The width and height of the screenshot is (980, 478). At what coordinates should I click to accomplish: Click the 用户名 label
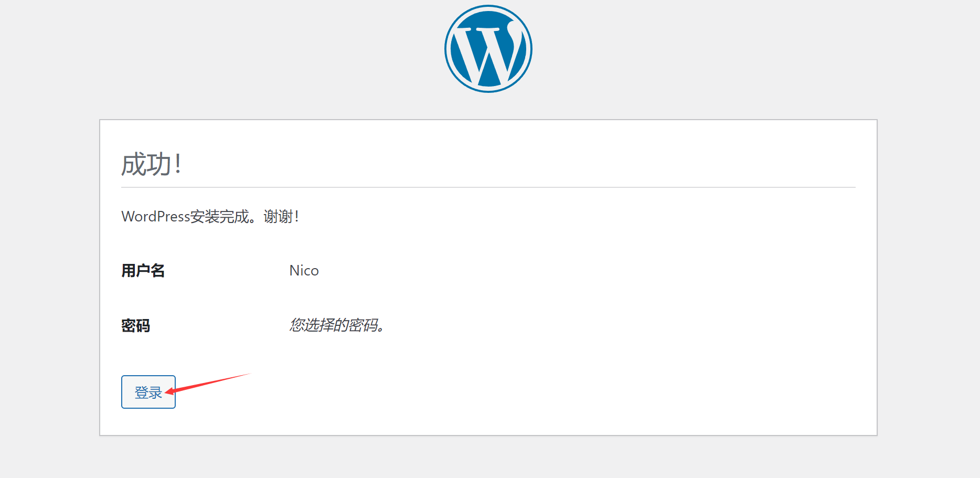[x=143, y=271]
